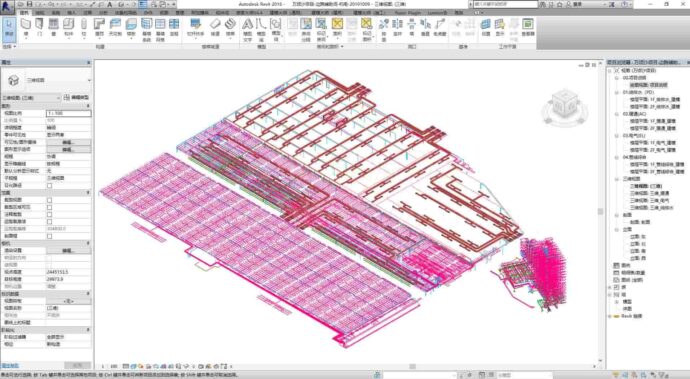Choose the Window tool in the ribbon
This screenshot has width=690, height=379.
click(53, 28)
